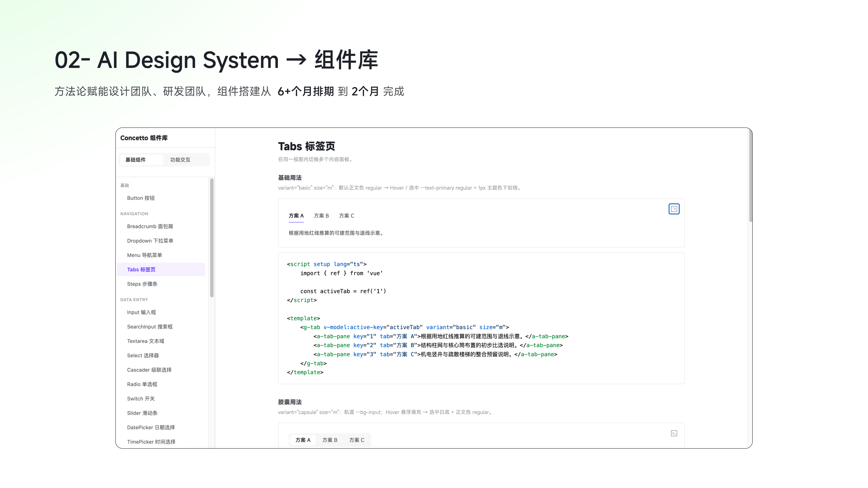Image resolution: width=868 pixels, height=488 pixels.
Task: Click the Concetto 组件库 title
Action: (x=144, y=138)
